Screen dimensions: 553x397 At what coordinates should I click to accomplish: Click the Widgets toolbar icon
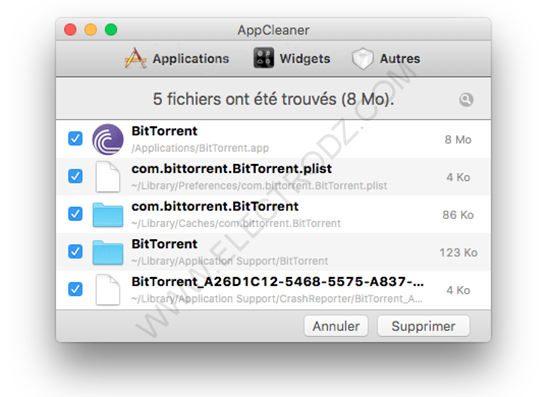pos(263,58)
